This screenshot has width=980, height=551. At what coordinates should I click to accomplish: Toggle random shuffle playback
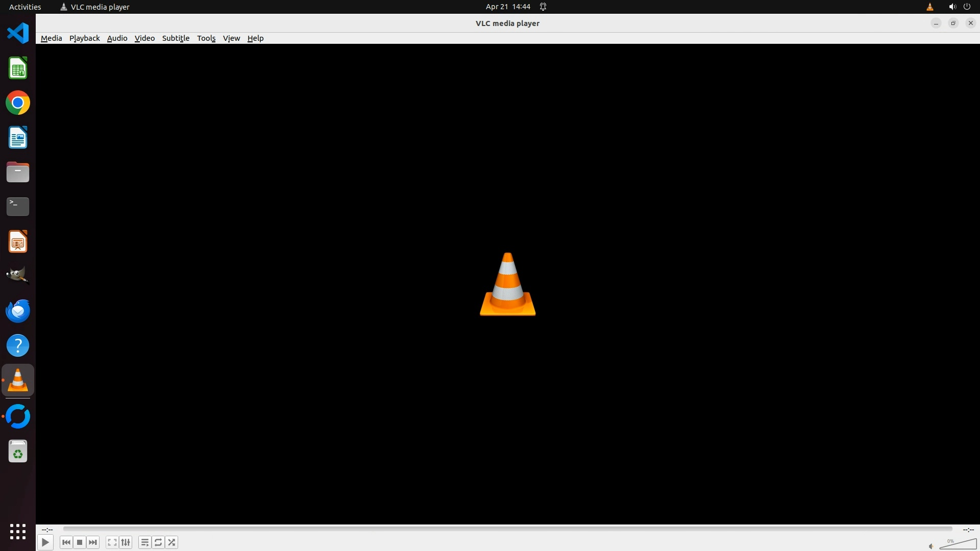(x=172, y=542)
